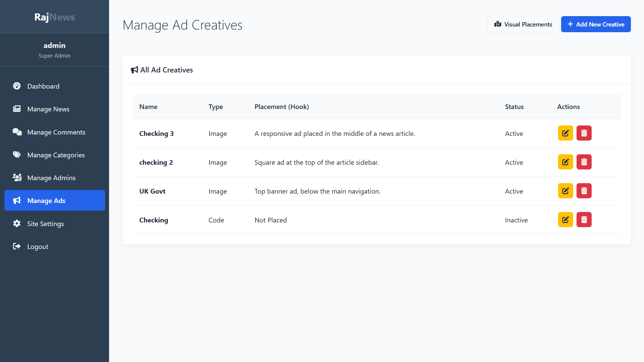The image size is (644, 362).
Task: Click the Add New Creative button
Action: (x=596, y=24)
